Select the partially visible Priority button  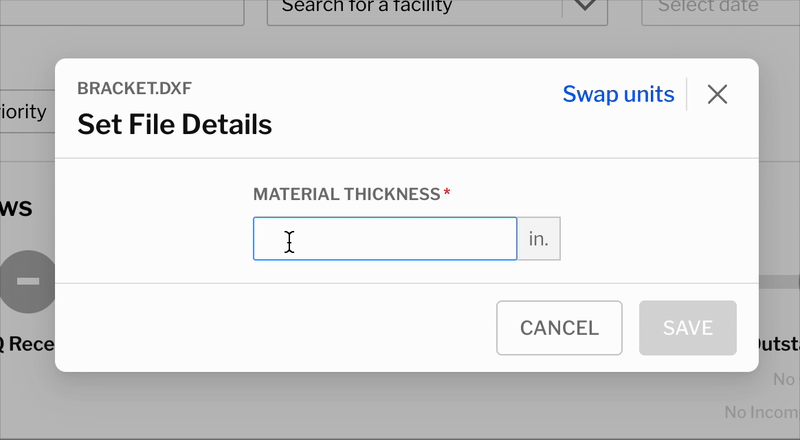point(27,111)
